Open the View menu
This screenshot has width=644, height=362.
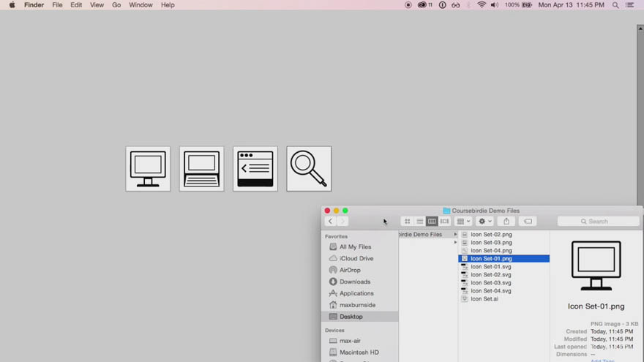click(x=97, y=5)
